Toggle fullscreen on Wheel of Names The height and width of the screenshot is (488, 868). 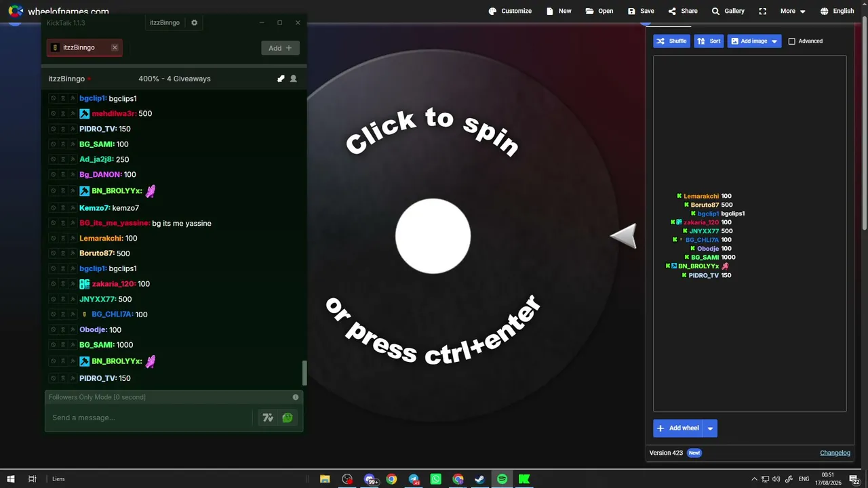click(763, 11)
